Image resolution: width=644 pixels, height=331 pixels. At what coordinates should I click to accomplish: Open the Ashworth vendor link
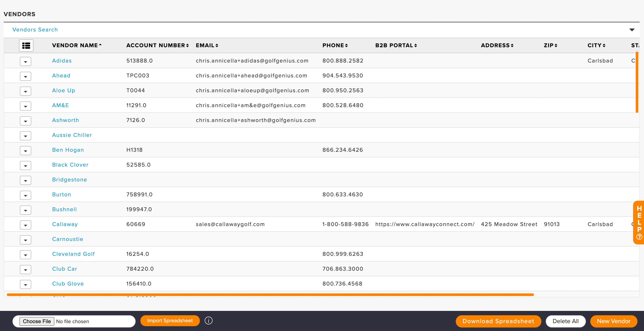coord(66,120)
